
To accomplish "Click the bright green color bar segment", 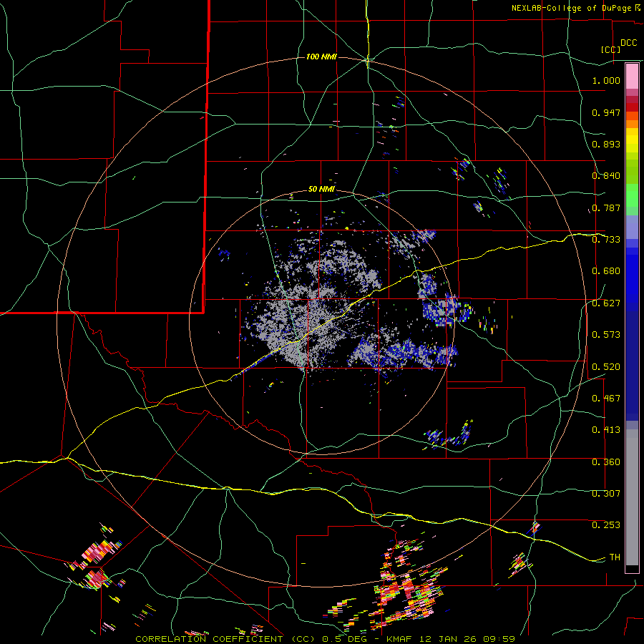I will click(x=632, y=195).
